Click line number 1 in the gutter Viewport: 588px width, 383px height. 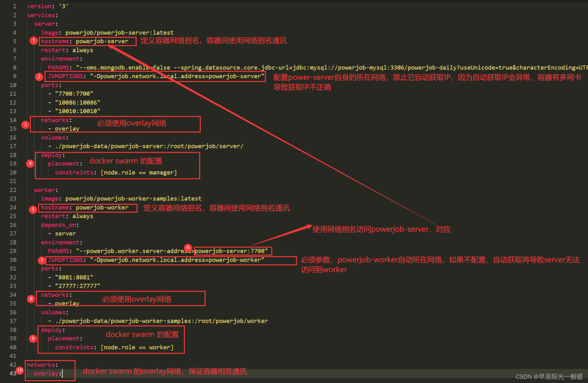pos(15,6)
